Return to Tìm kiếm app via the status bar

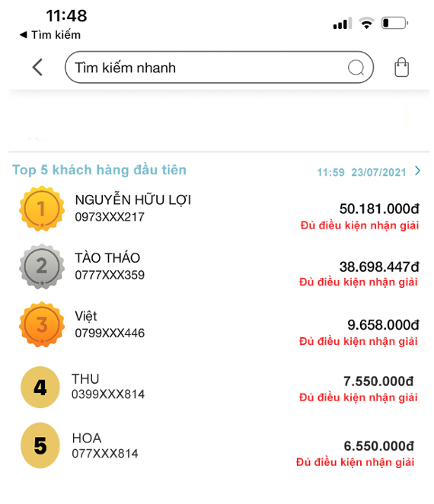point(50,35)
